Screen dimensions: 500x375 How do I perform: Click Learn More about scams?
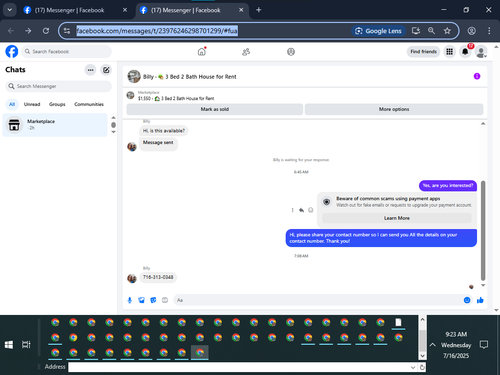pos(397,218)
